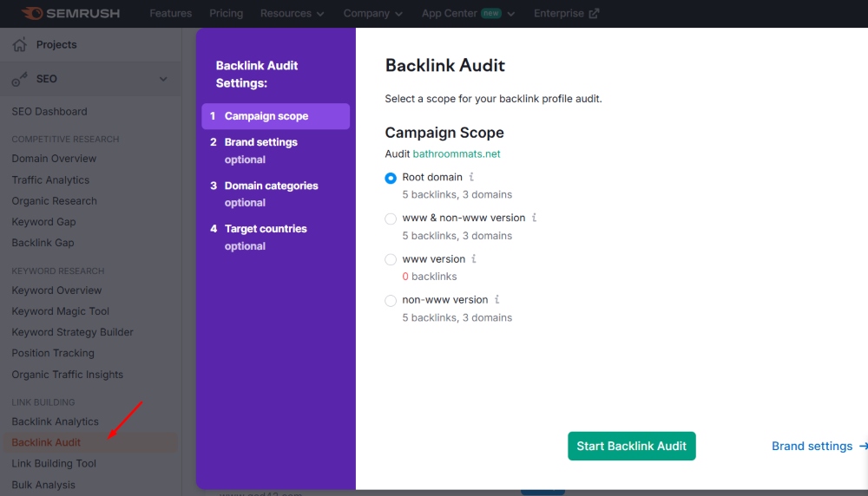Select the www & non-www version radio
This screenshot has height=496, width=868.
click(391, 219)
